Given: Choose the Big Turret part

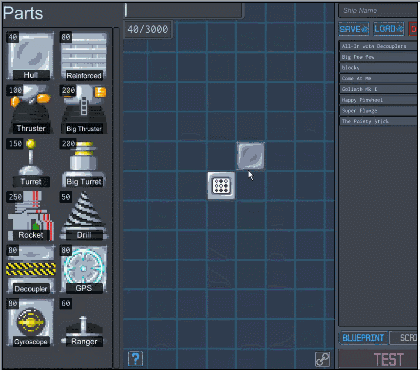Looking at the screenshot, I should click(x=84, y=162).
